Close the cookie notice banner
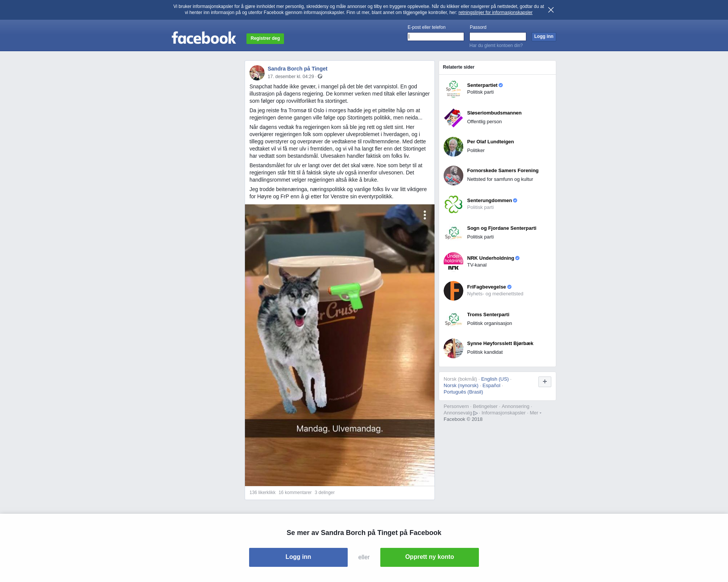This screenshot has height=582, width=728. click(551, 10)
